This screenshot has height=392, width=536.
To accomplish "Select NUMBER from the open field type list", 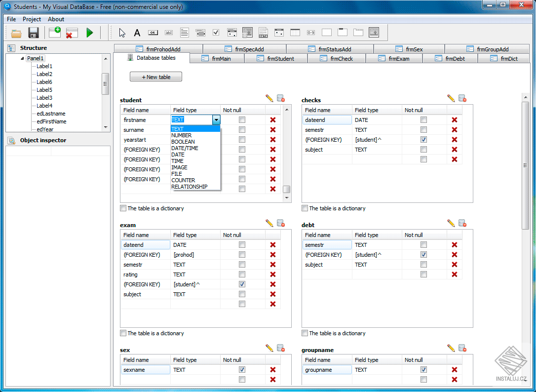I will click(181, 135).
